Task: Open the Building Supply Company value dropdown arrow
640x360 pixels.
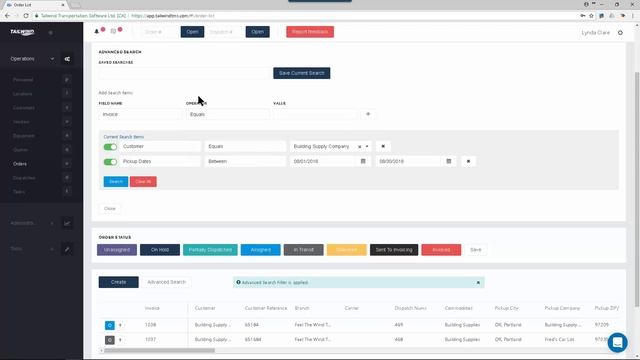Action: [x=367, y=147]
